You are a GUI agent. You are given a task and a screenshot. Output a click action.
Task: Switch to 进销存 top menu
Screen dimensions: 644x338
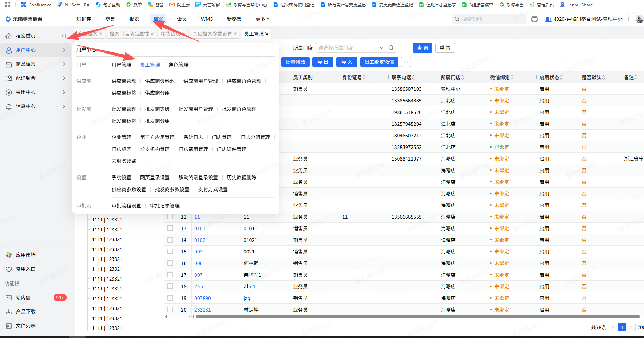[84, 19]
